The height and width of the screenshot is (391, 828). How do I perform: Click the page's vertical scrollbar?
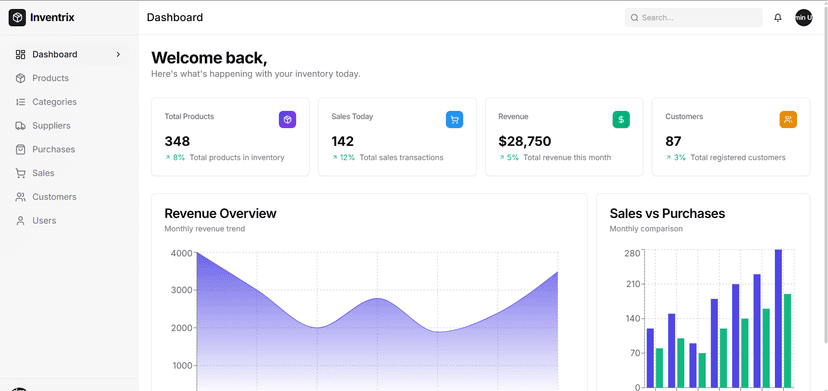(825, 172)
